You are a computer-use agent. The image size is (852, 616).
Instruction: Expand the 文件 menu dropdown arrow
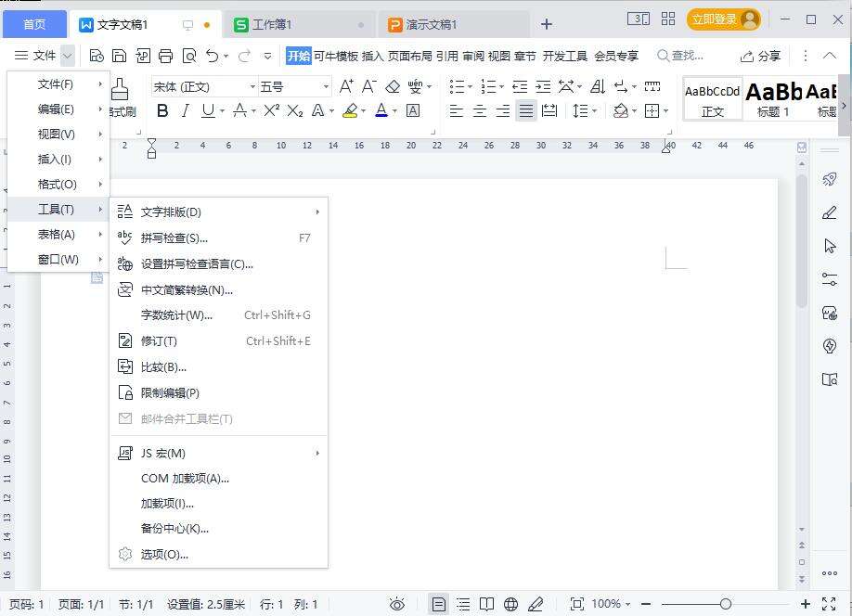[x=68, y=56]
